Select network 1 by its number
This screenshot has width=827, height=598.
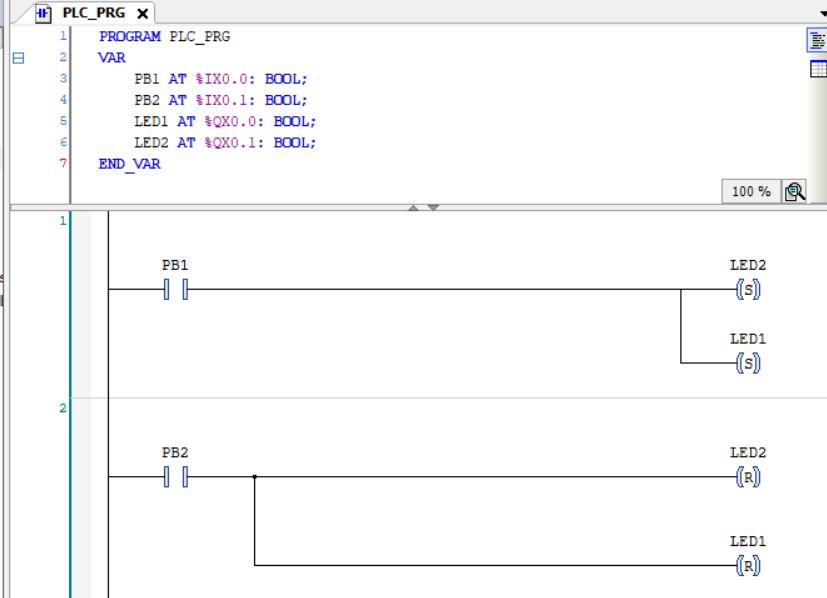coord(63,220)
